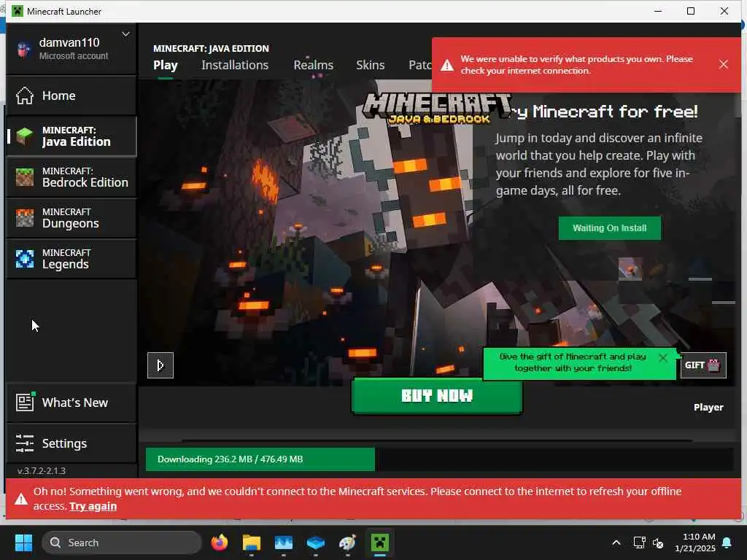The width and height of the screenshot is (747, 560).
Task: Click the damvan110 profile avatar
Action: 23,49
